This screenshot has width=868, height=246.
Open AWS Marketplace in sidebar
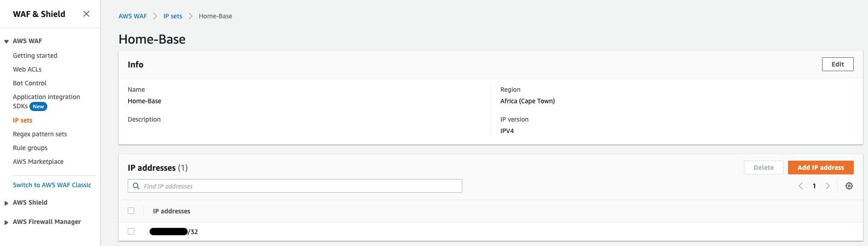(38, 162)
